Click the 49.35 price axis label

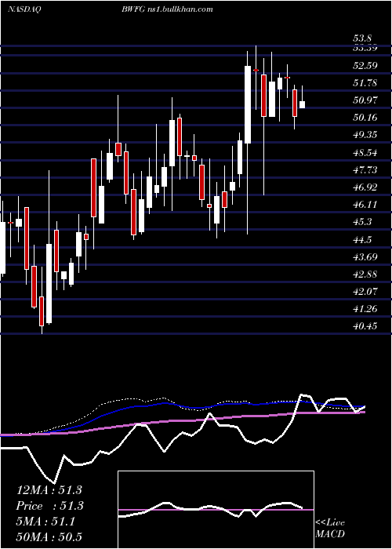tap(365, 135)
